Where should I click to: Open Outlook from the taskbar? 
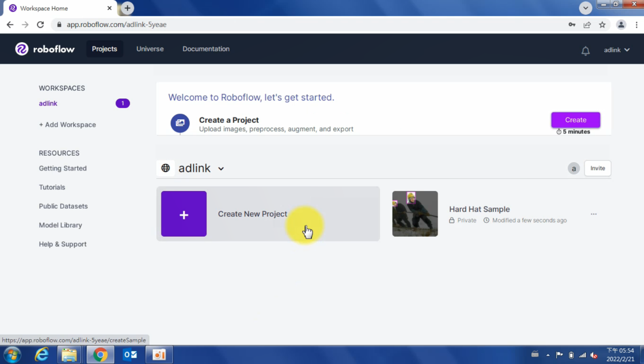[x=130, y=354]
